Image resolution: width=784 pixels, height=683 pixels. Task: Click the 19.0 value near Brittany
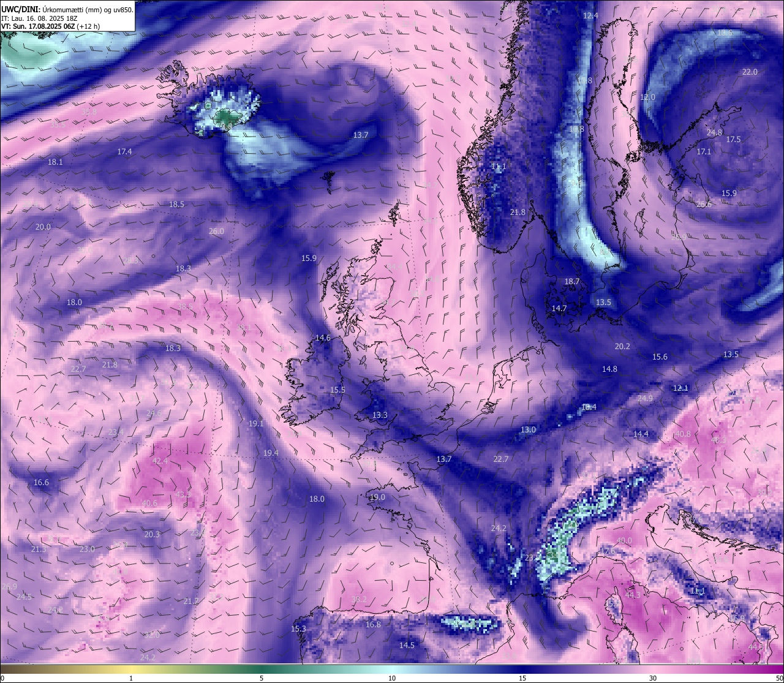(377, 497)
